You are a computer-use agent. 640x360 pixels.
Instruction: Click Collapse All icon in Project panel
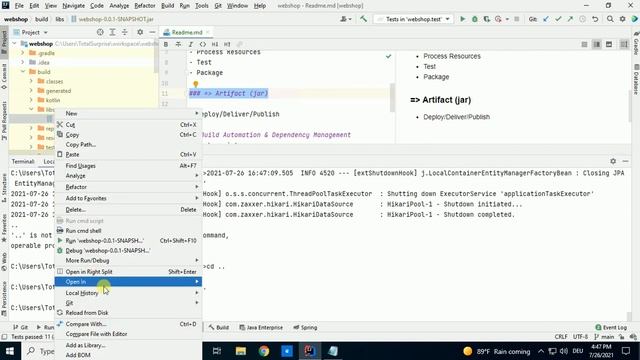[124, 32]
